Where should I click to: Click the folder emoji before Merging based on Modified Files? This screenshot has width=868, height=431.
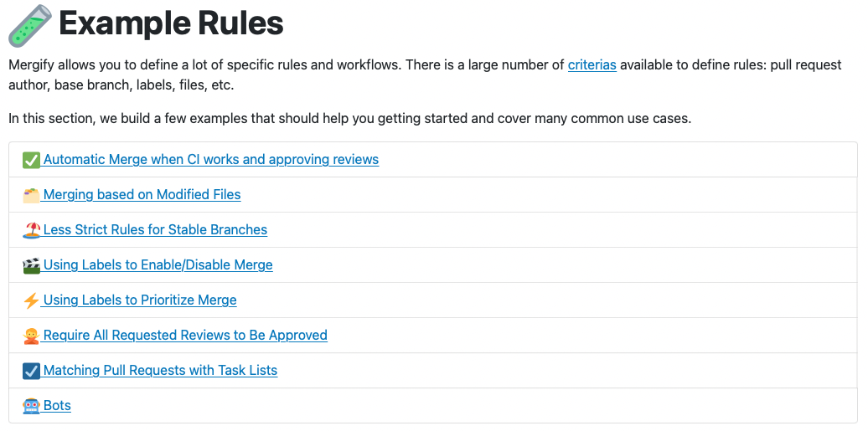(32, 195)
